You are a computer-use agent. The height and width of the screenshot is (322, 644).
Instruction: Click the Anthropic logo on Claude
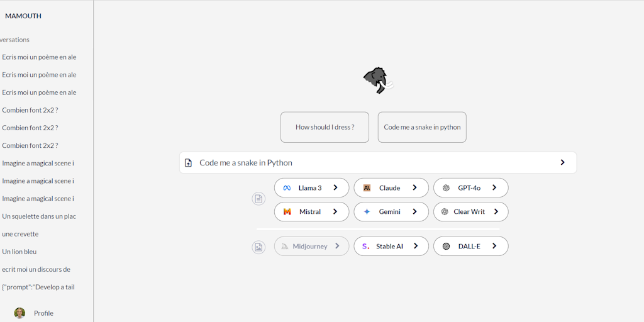367,188
